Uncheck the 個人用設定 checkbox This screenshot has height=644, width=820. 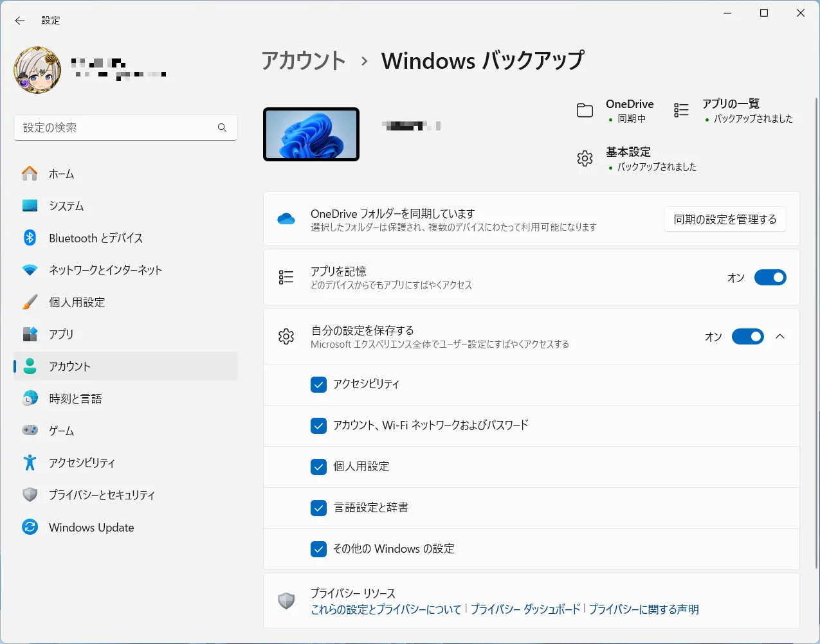tap(318, 467)
